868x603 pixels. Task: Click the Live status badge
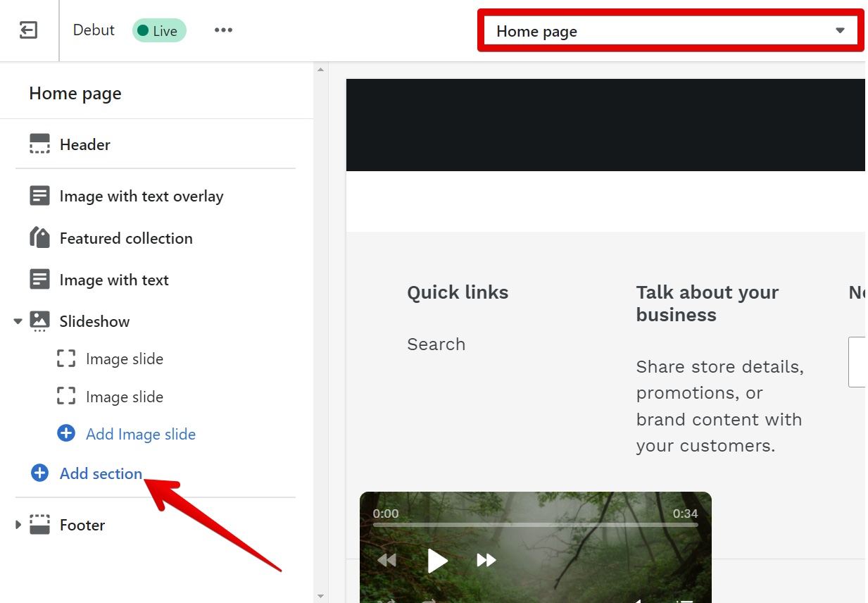tap(158, 30)
